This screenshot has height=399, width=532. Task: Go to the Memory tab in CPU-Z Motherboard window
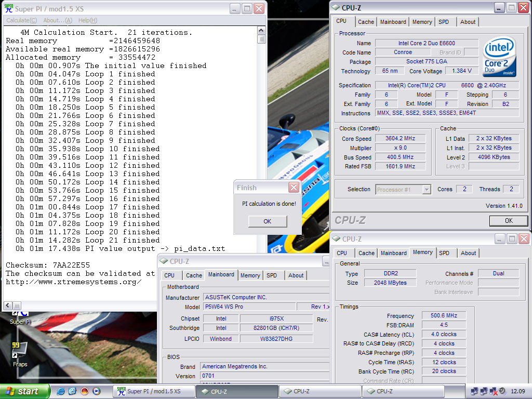(x=250, y=275)
